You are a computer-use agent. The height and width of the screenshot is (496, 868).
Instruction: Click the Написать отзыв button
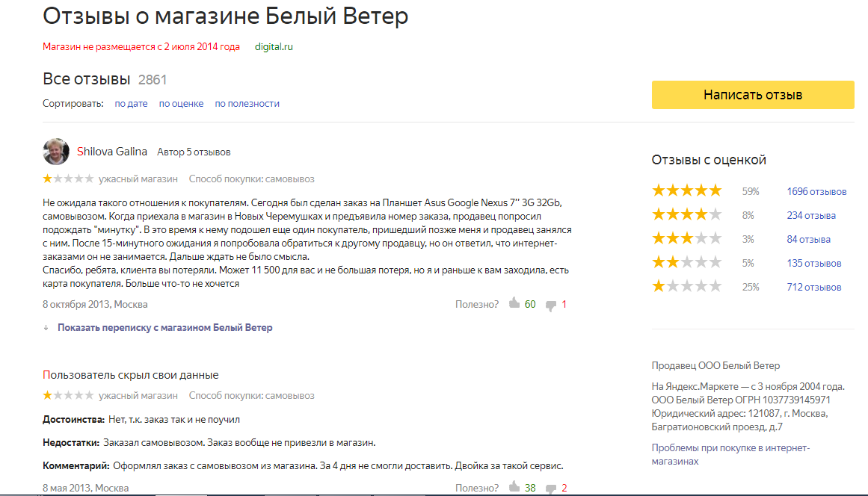[x=752, y=95]
